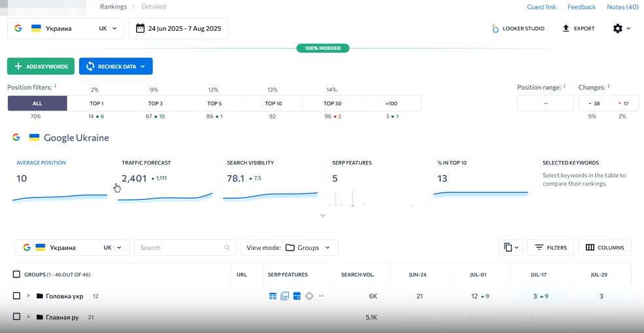Click the Position range slider field

[545, 103]
